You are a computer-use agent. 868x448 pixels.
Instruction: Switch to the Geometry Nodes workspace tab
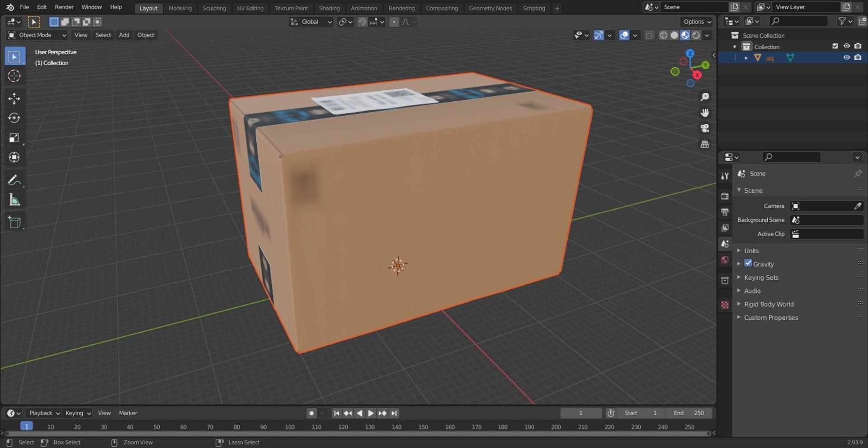click(490, 8)
